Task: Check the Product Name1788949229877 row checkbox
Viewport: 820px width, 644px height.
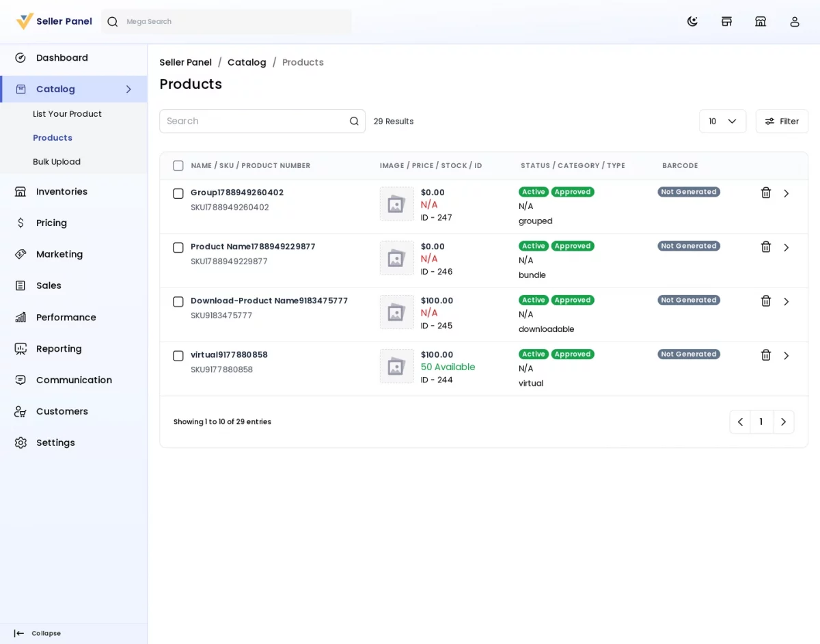Action: click(x=178, y=248)
